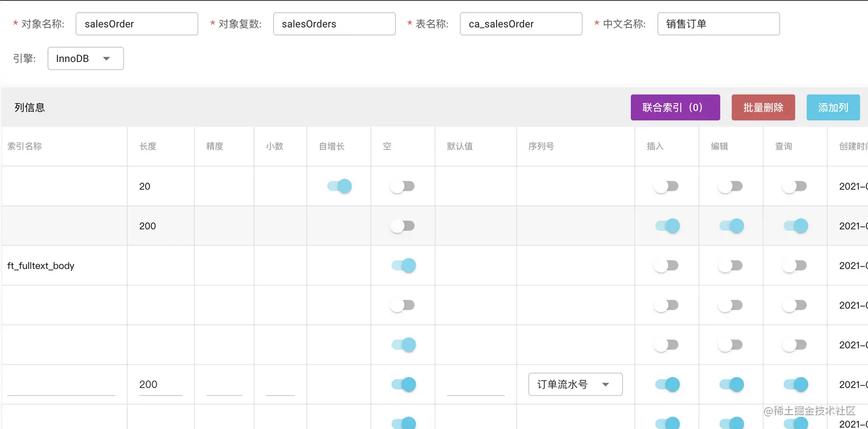Screen dimensions: 868x429
Task: Enable the 空 toggle in the second row
Action: click(403, 226)
